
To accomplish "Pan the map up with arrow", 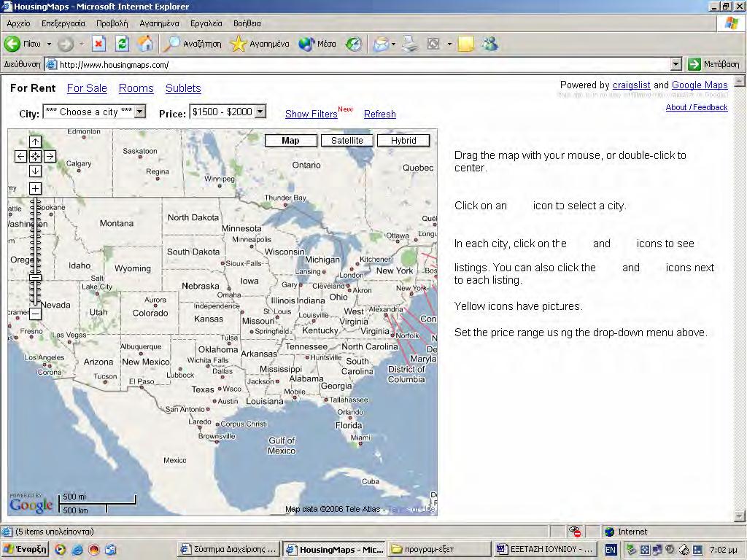I will point(35,142).
